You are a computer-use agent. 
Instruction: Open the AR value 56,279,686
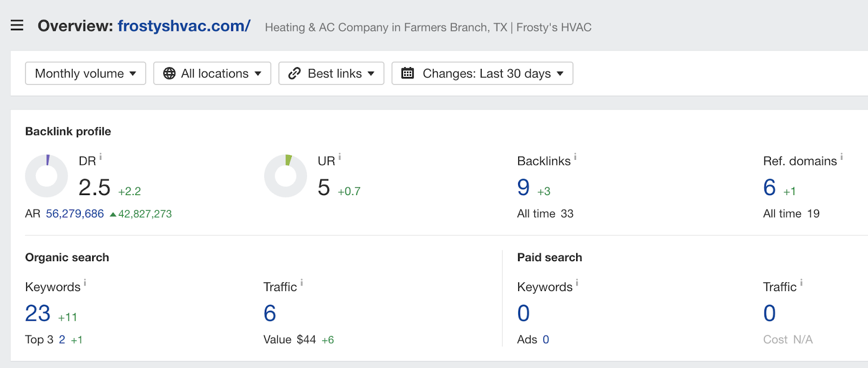(75, 214)
